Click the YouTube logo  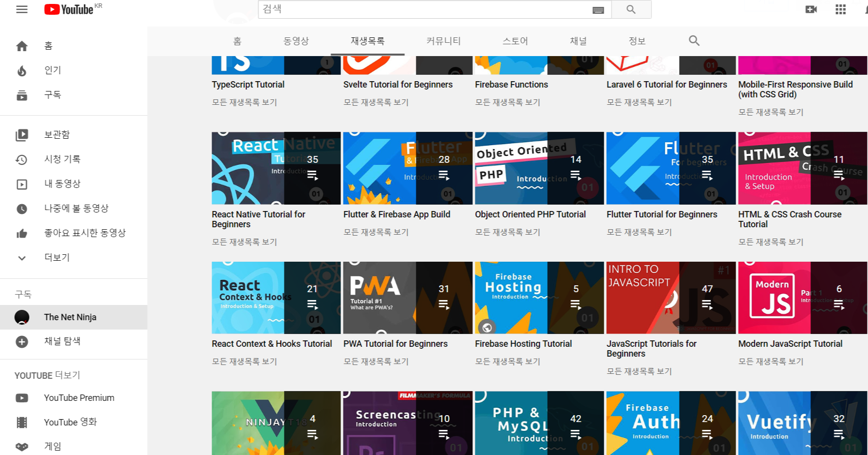point(69,9)
